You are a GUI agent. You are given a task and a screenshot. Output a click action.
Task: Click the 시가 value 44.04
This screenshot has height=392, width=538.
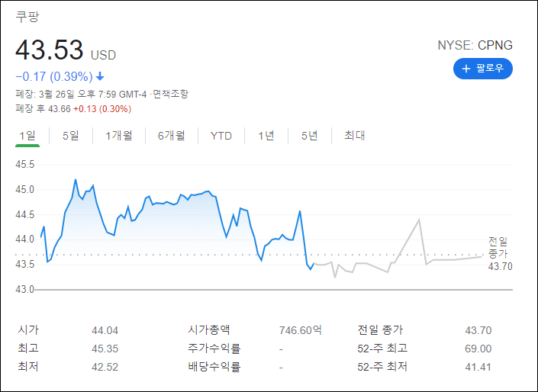(105, 330)
